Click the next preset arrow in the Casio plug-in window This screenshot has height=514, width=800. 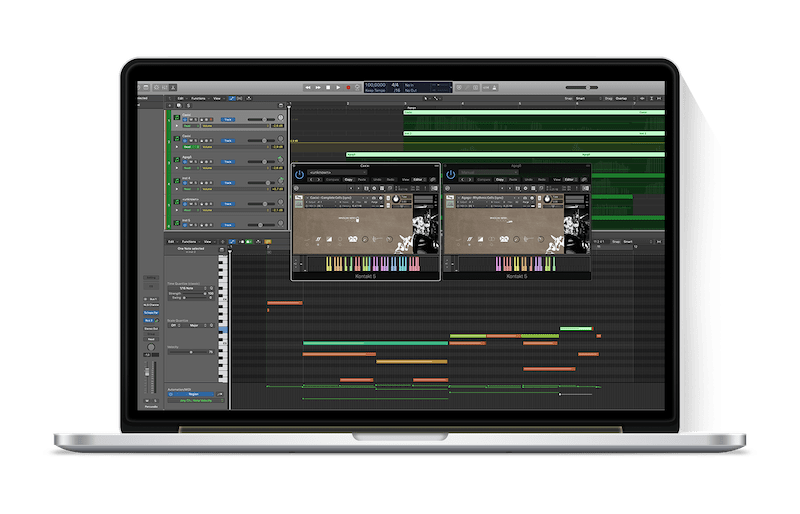(x=319, y=180)
